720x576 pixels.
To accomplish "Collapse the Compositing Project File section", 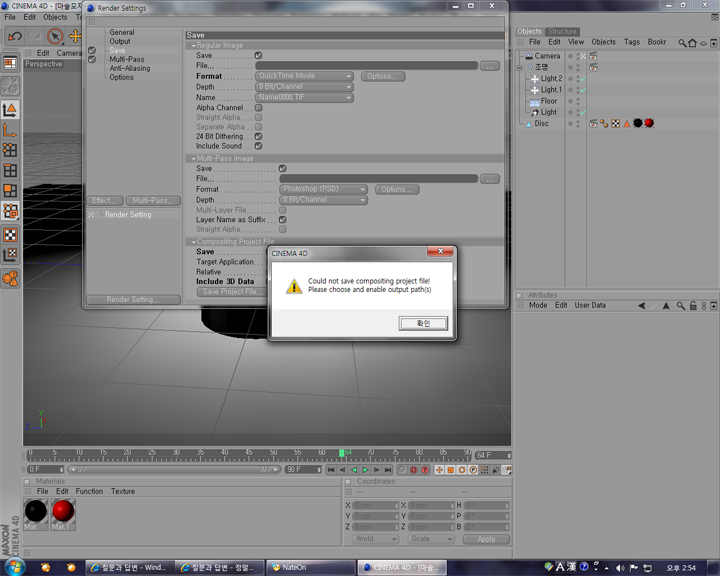I will pos(194,242).
